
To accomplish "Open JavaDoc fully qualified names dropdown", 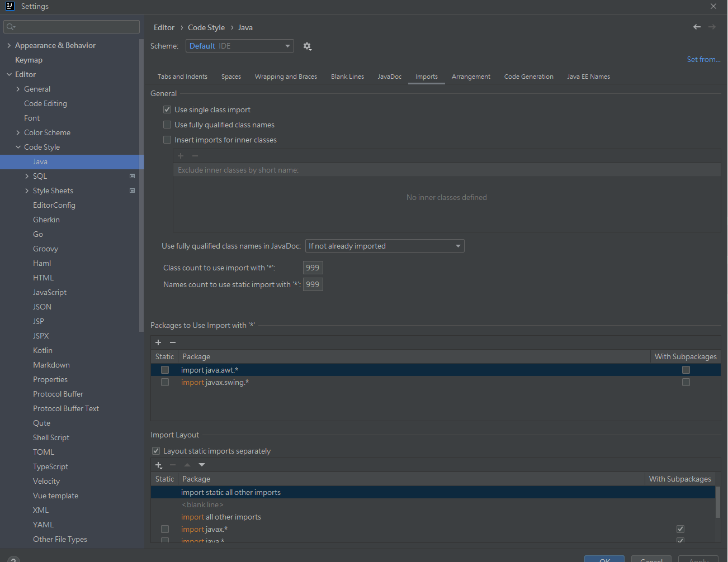I will click(x=385, y=246).
